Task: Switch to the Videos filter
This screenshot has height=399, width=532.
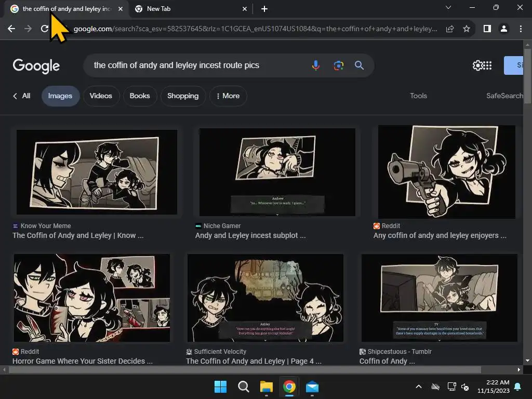Action: pyautogui.click(x=101, y=96)
